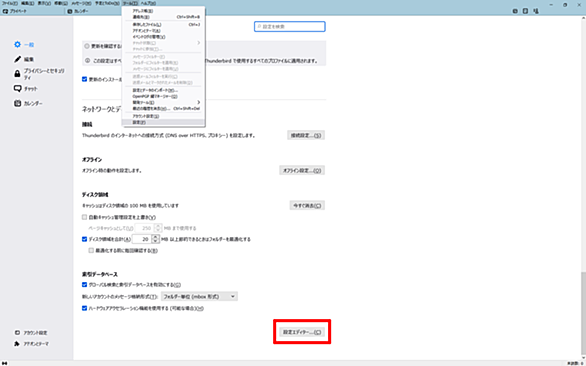Click the Clear Now cache button
The image size is (586, 366).
307,205
